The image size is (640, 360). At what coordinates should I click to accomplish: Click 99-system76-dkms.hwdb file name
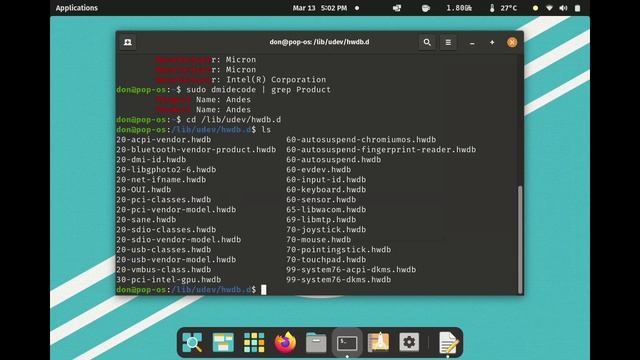[339, 280]
